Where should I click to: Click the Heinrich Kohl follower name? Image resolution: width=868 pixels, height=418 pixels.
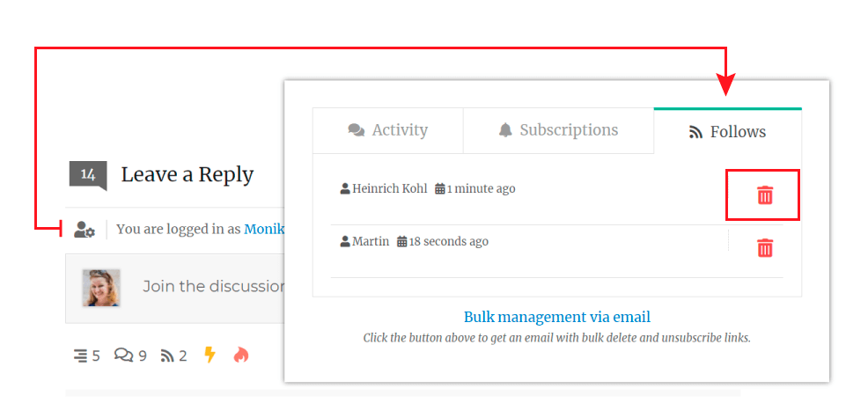point(389,188)
